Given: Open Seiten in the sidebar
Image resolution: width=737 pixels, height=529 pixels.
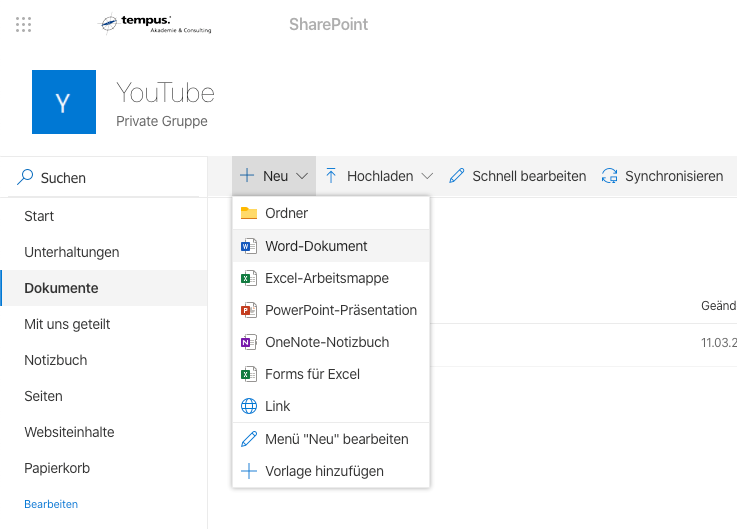Looking at the screenshot, I should [103, 396].
